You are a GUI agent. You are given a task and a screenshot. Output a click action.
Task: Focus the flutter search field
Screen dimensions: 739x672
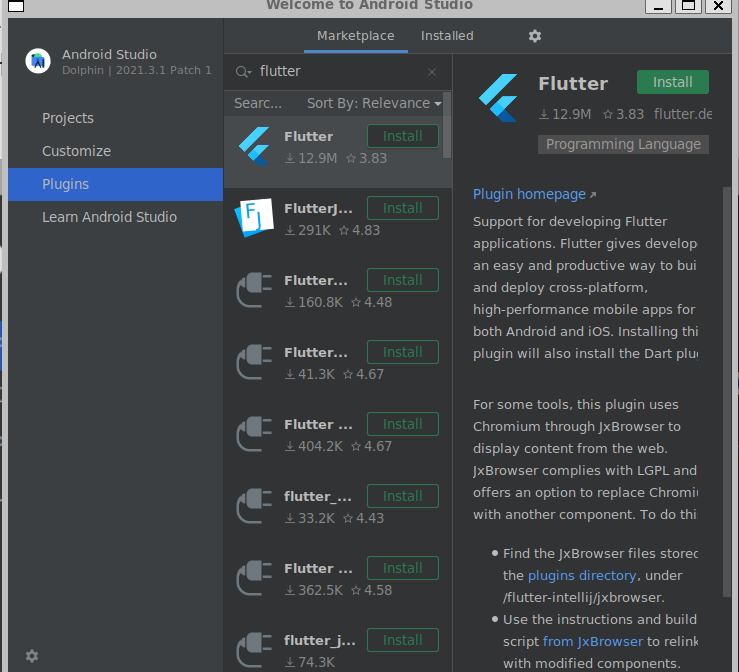[339, 72]
